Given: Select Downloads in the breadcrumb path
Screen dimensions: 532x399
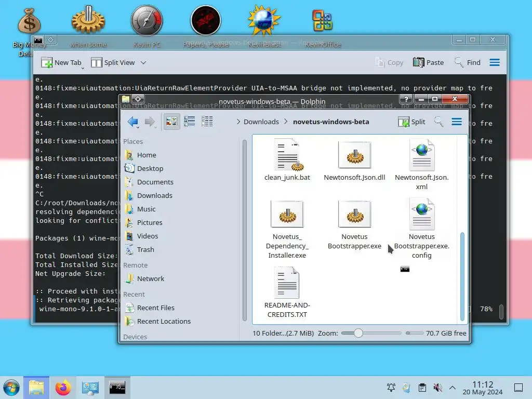Looking at the screenshot, I should (261, 122).
